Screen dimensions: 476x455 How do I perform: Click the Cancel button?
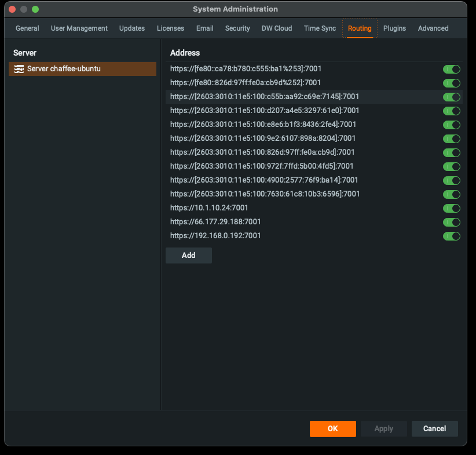434,429
